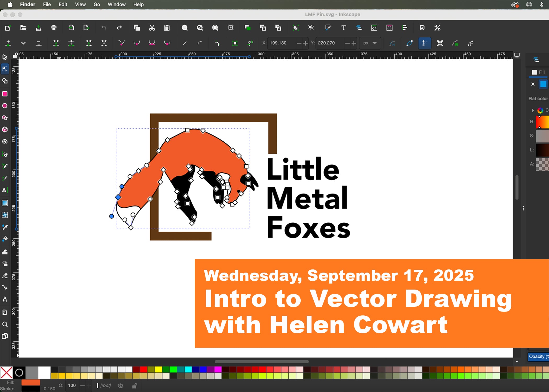Expand the color mode disclosure triangle
The height and width of the screenshot is (392, 549).
[x=533, y=110]
